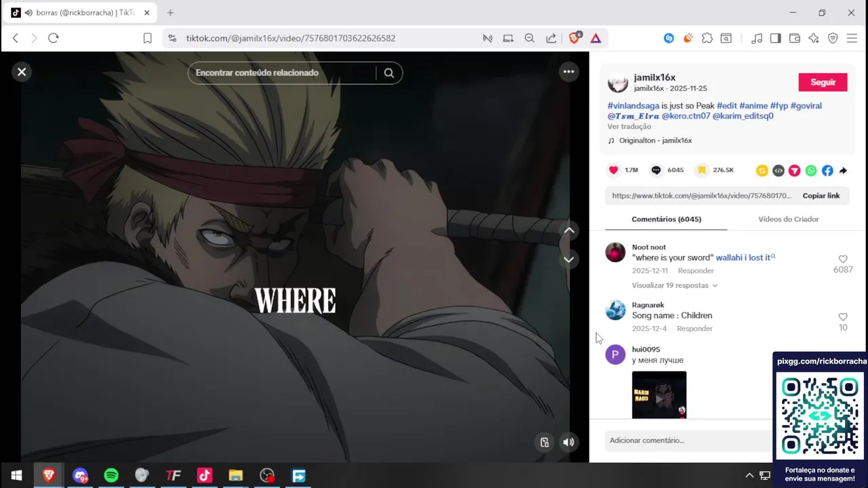This screenshot has height=488, width=868.
Task: Click 'Copiar link' button
Action: tap(821, 196)
